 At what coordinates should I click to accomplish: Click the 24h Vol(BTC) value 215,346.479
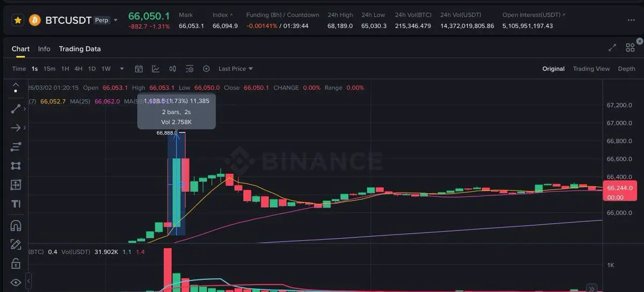click(x=413, y=26)
